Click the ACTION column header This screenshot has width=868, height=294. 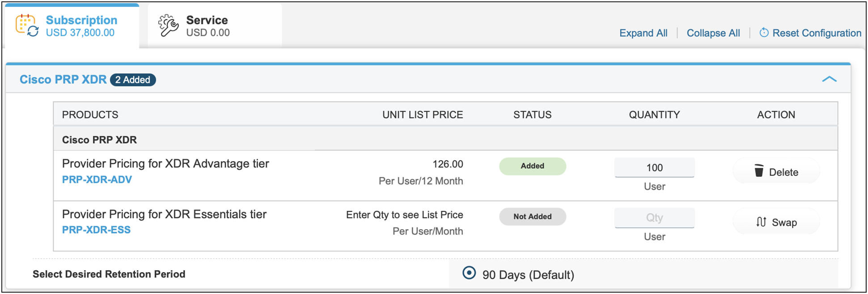pyautogui.click(x=776, y=115)
